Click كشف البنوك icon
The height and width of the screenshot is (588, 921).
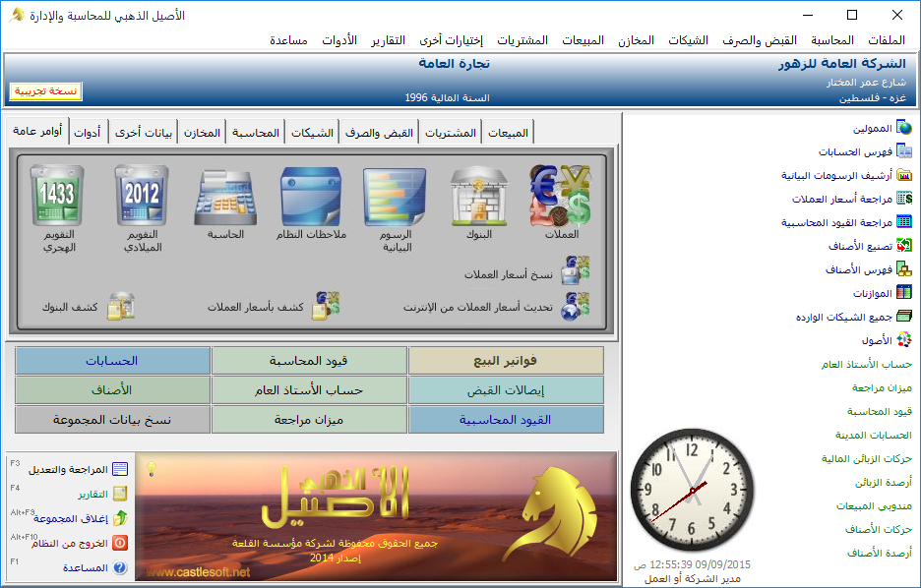click(x=121, y=307)
